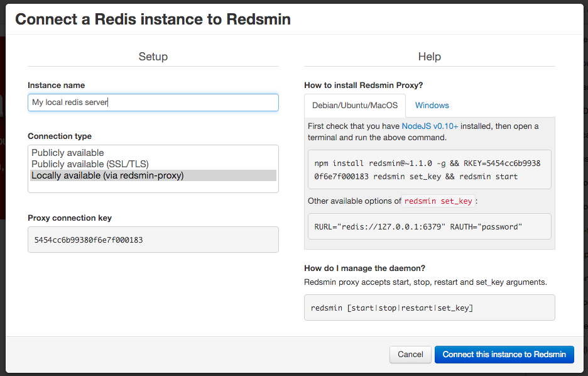
Task: Click the npm install redsmin command block
Action: (x=429, y=170)
